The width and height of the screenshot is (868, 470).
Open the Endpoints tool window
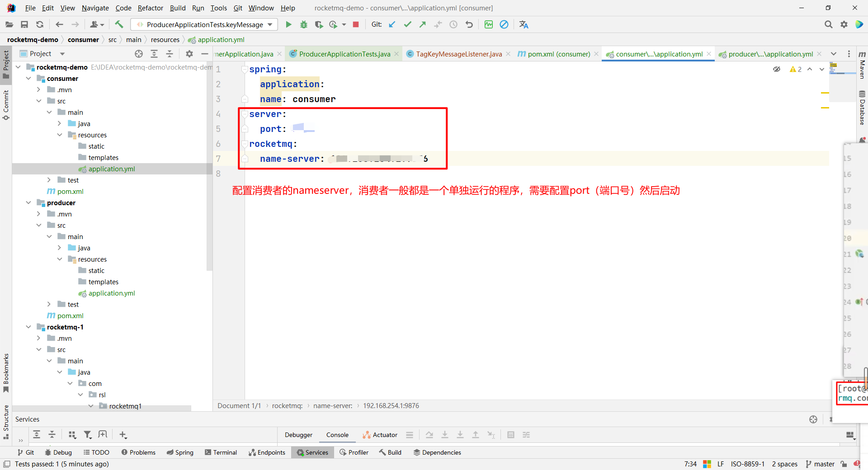[267, 452]
